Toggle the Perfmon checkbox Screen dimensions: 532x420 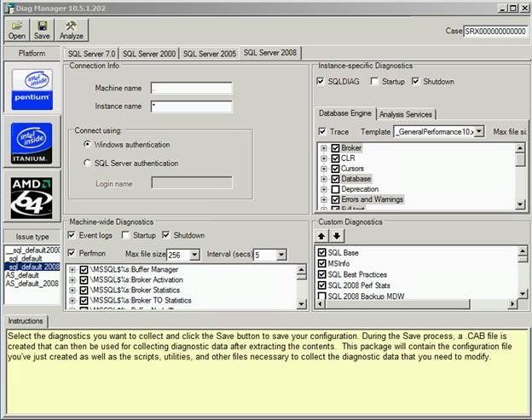pyautogui.click(x=72, y=253)
